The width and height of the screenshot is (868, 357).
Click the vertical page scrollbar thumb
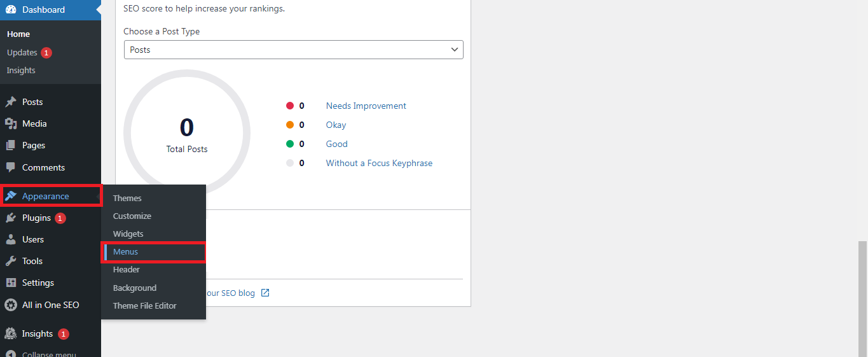click(863, 299)
